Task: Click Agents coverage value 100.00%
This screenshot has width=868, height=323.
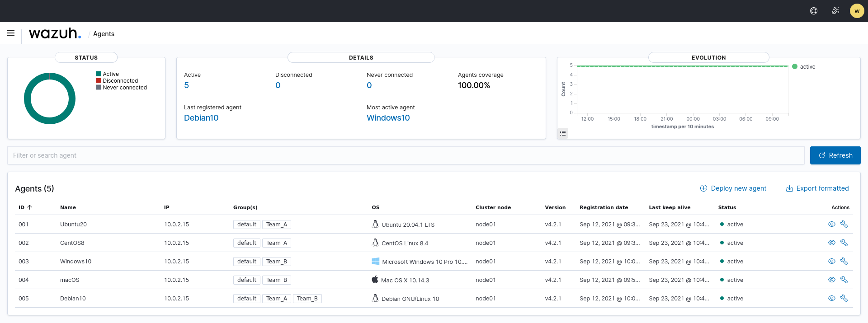Action: coord(474,85)
